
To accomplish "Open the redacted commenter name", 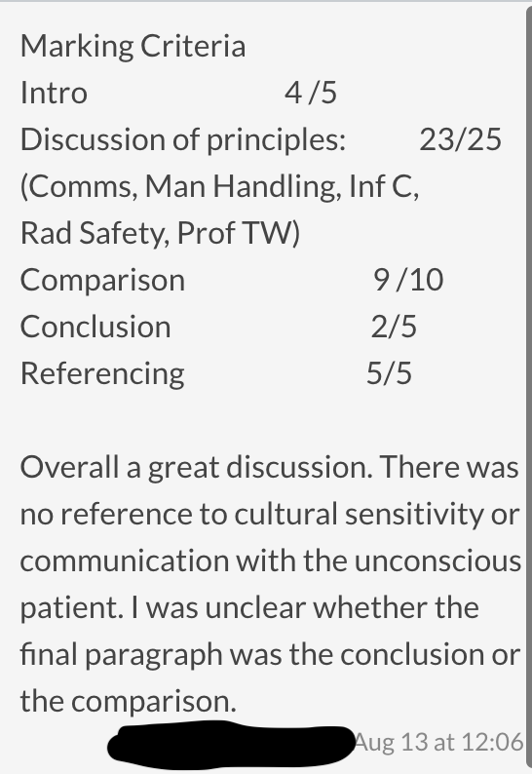I will [231, 744].
